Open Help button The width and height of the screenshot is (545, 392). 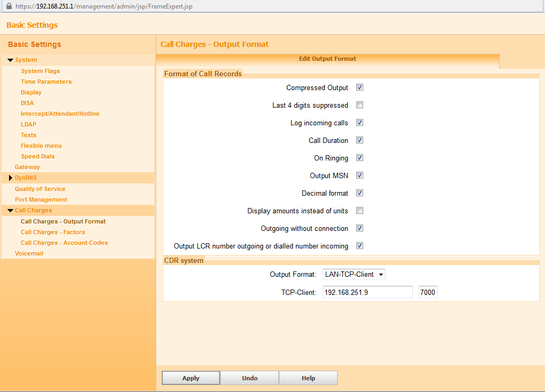[308, 378]
